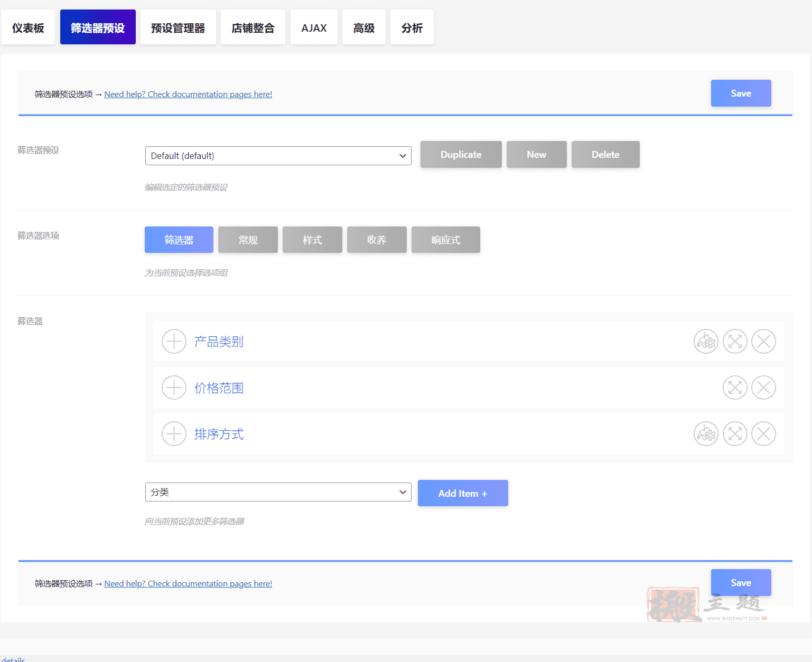Click Add Item + button
Screen dimensions: 812x662
tap(463, 493)
